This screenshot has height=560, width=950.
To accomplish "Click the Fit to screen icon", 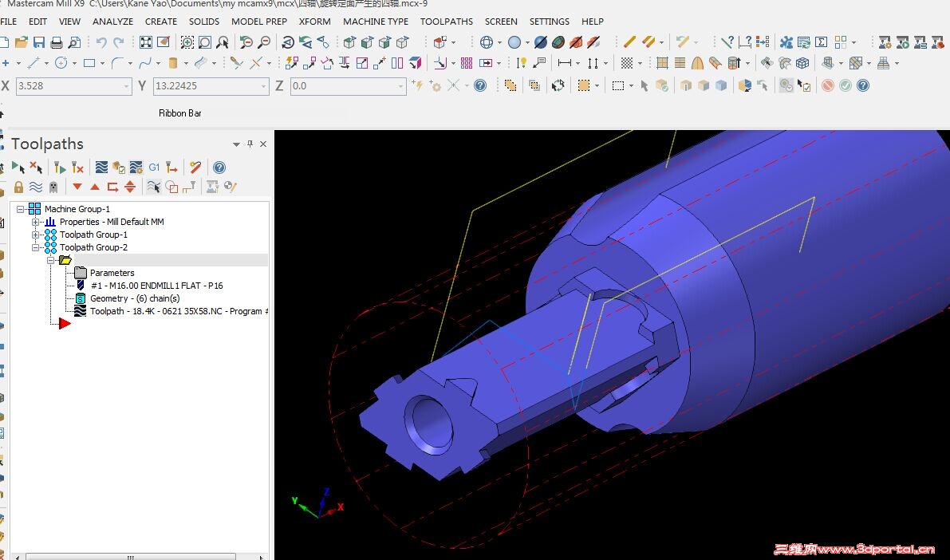I will pyautogui.click(x=146, y=41).
